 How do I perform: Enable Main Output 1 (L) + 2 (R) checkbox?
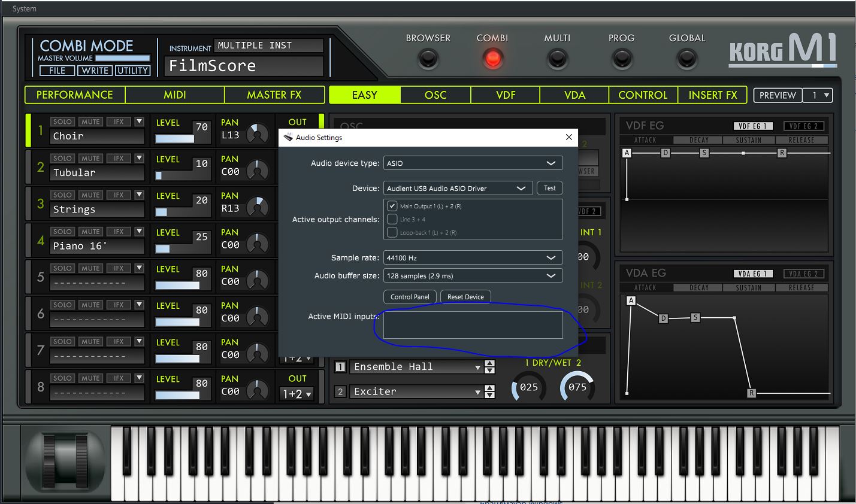click(x=392, y=206)
